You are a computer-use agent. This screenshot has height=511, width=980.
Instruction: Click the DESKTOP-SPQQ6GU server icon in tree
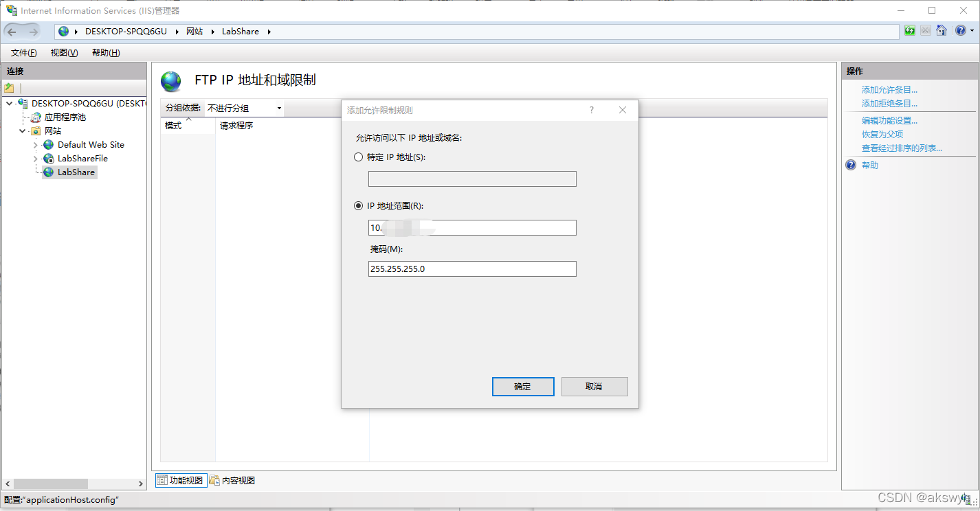23,104
